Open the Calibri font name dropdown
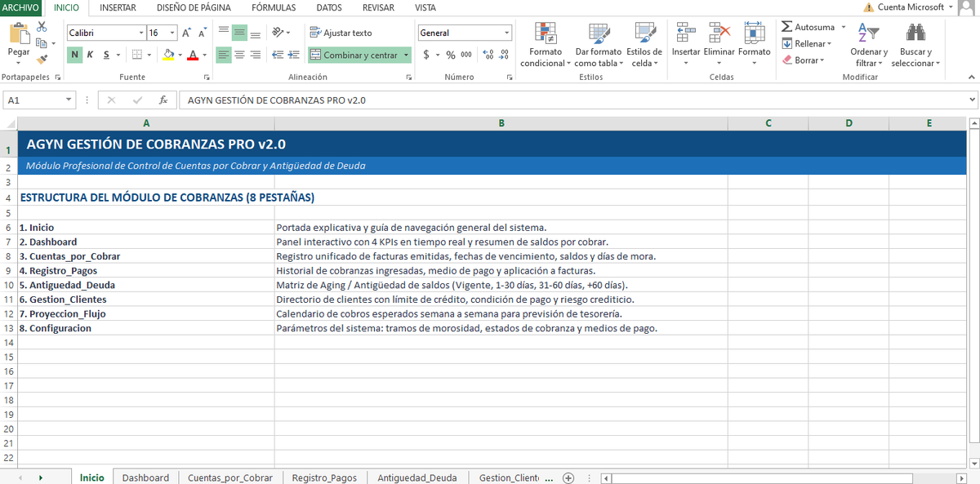 [x=140, y=33]
